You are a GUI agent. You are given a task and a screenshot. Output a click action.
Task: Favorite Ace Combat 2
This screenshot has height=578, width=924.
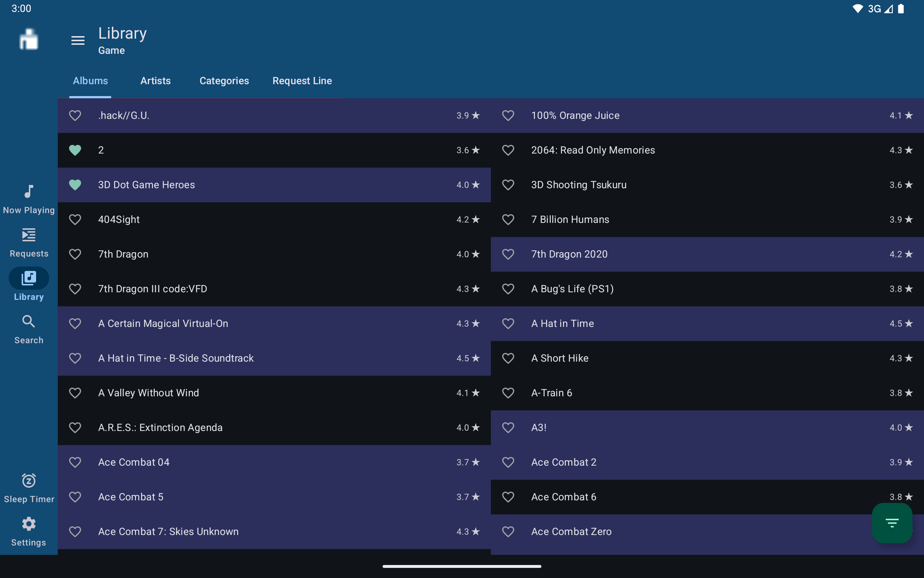coord(508,462)
